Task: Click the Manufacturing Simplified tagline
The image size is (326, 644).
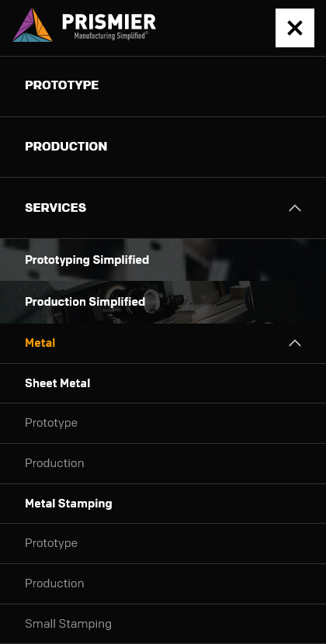Action: (111, 36)
